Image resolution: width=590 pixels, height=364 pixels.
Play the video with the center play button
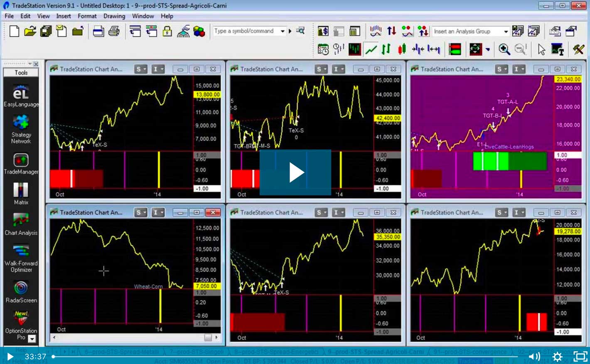[x=295, y=172]
